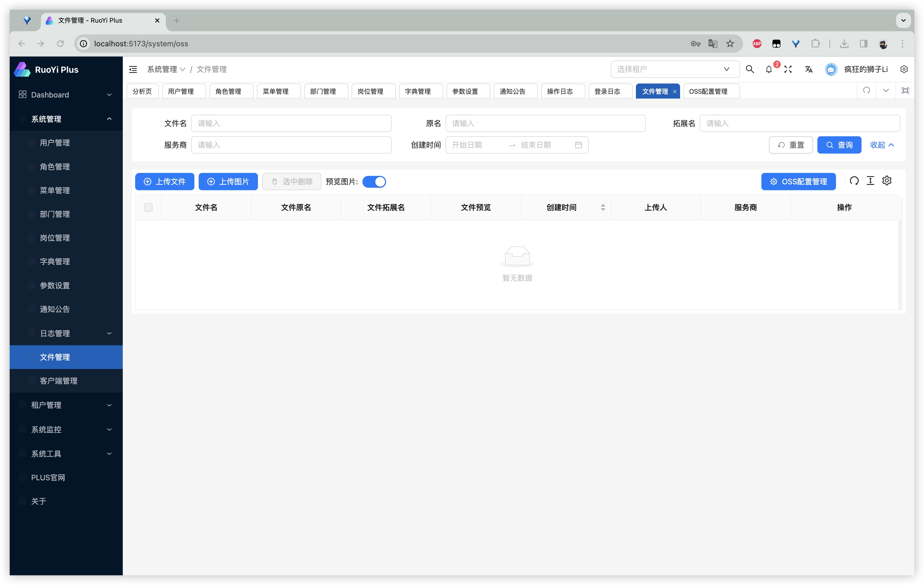Image resolution: width=924 pixels, height=585 pixels.
Task: Open the 选择租户 tenant dropdown
Action: 675,69
